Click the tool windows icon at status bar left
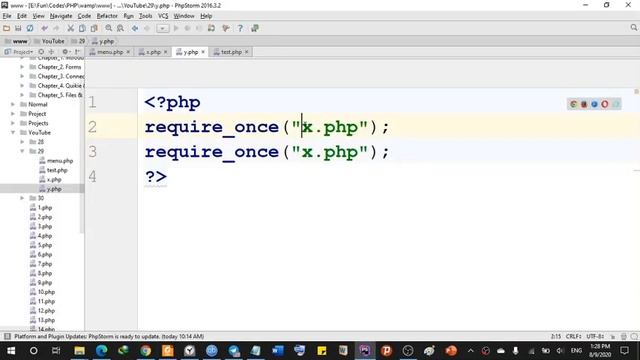The width and height of the screenshot is (640, 360). coord(7,336)
